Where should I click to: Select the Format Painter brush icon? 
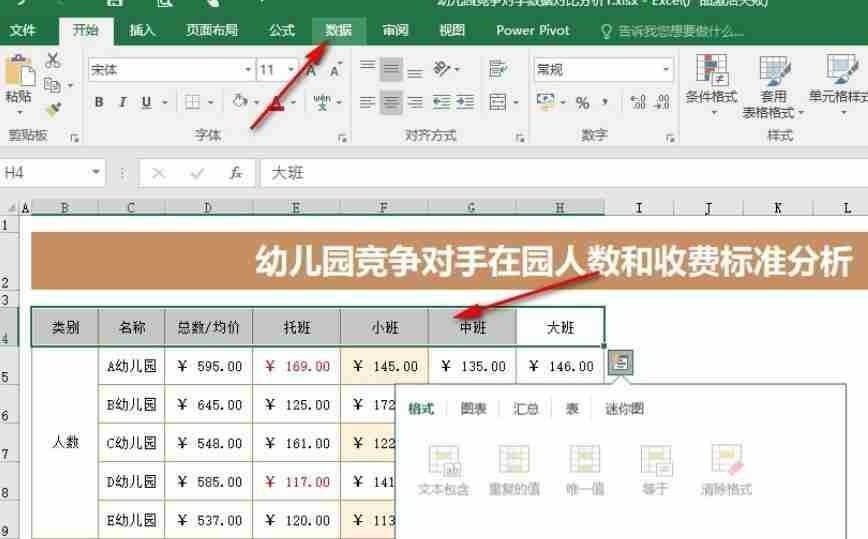[x=53, y=110]
